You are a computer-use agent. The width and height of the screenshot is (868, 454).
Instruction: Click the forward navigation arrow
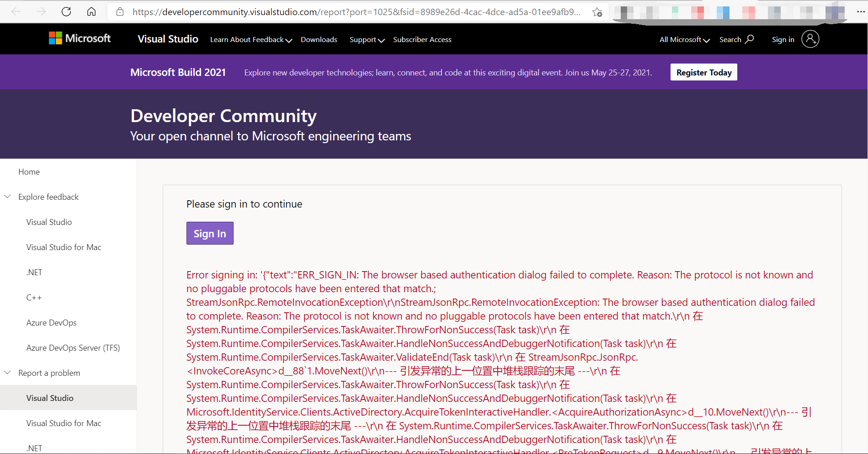[41, 11]
